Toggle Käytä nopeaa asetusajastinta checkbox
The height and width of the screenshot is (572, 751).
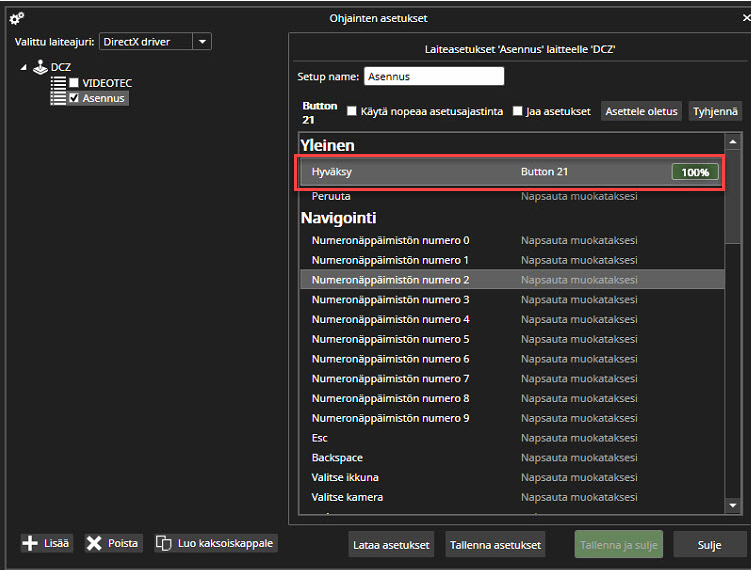(x=352, y=111)
